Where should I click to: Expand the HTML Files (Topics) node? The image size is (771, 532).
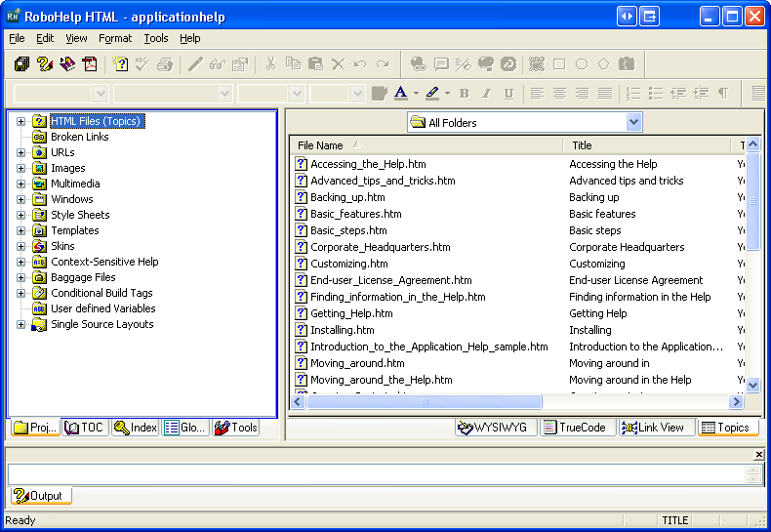tap(20, 121)
